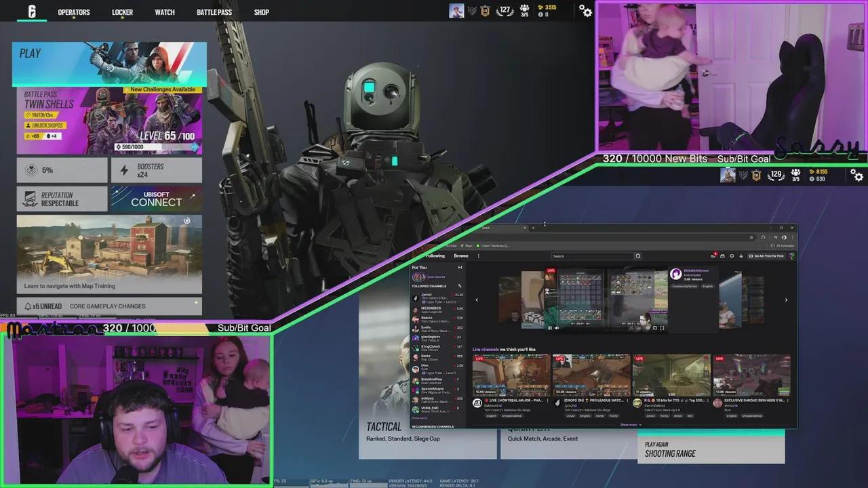Click the player profile avatar in the top bar

456,11
